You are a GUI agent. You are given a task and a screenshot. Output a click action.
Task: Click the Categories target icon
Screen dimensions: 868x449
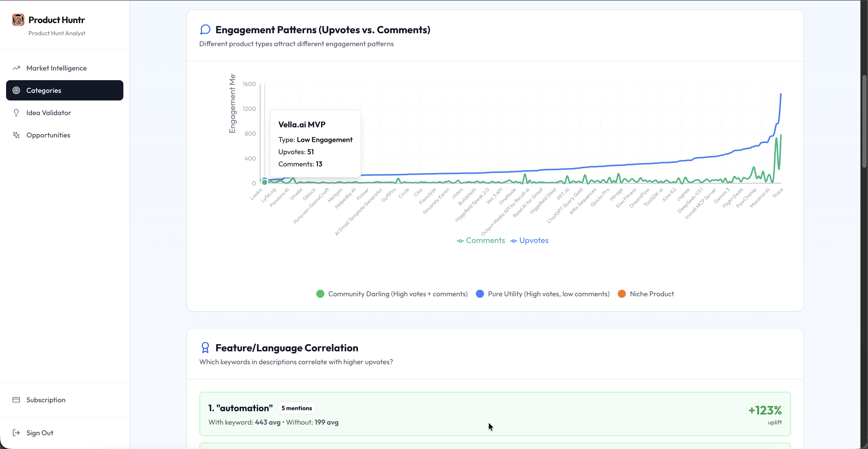(16, 90)
